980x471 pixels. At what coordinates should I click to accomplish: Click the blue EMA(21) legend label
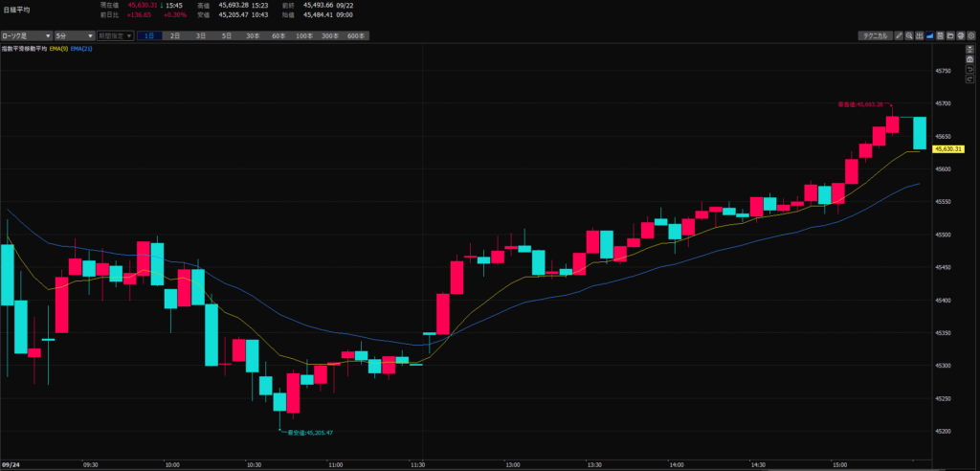click(81, 48)
